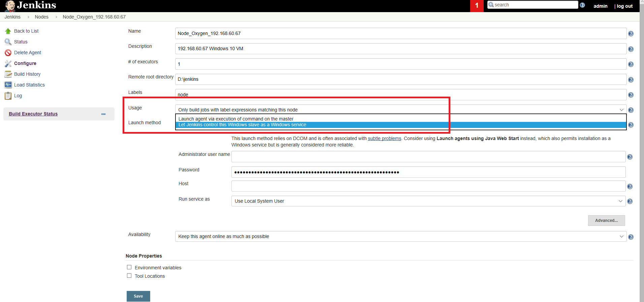This screenshot has width=644, height=302.
Task: Click the page vertical scrollbar
Action: point(642,151)
